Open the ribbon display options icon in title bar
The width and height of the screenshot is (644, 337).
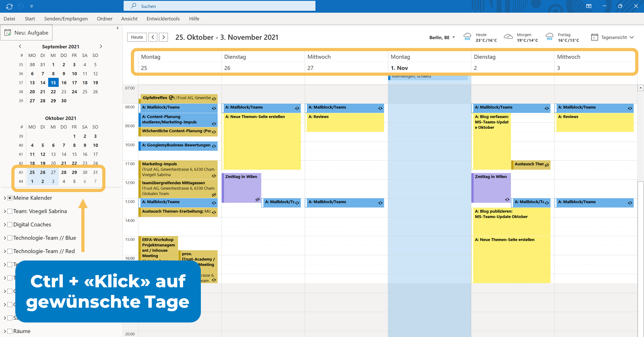[x=588, y=6]
